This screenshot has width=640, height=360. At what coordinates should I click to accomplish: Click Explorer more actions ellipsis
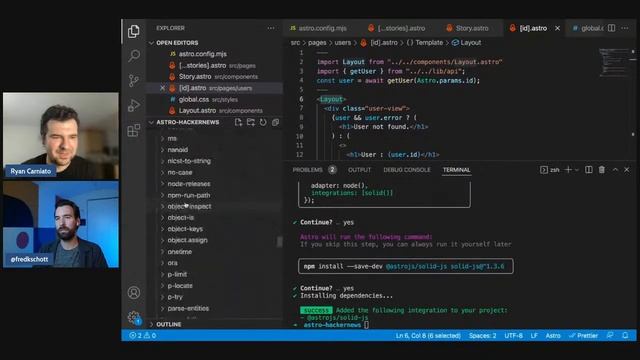coord(271,28)
